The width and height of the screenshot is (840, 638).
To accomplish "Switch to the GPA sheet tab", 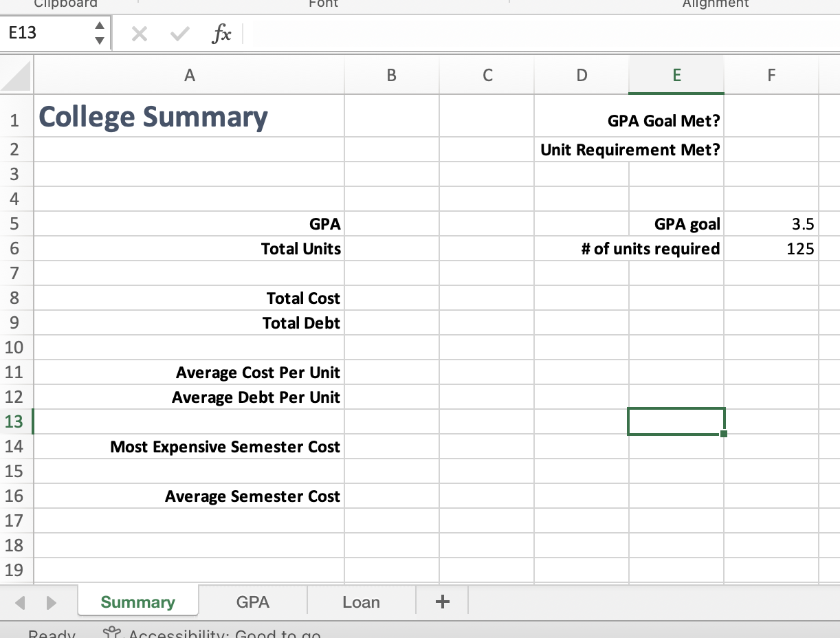I will pyautogui.click(x=253, y=601).
